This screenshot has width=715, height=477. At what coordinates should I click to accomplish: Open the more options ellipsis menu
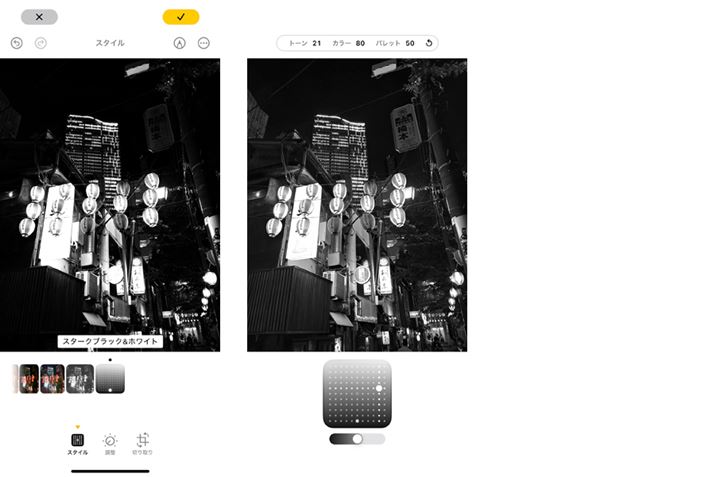click(204, 43)
